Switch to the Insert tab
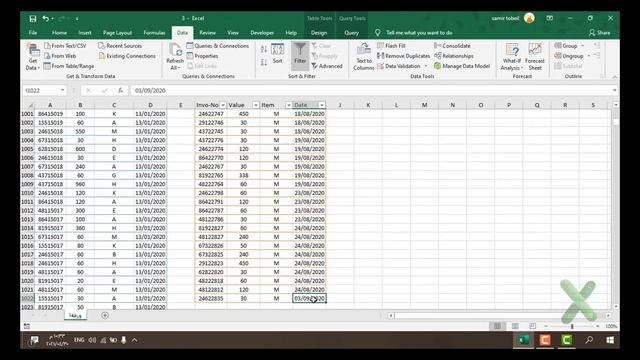Viewport: 640px width, 360px height. point(85,33)
